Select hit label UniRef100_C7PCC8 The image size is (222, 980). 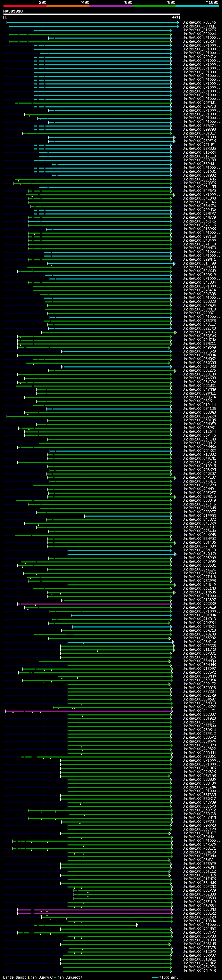199,646
